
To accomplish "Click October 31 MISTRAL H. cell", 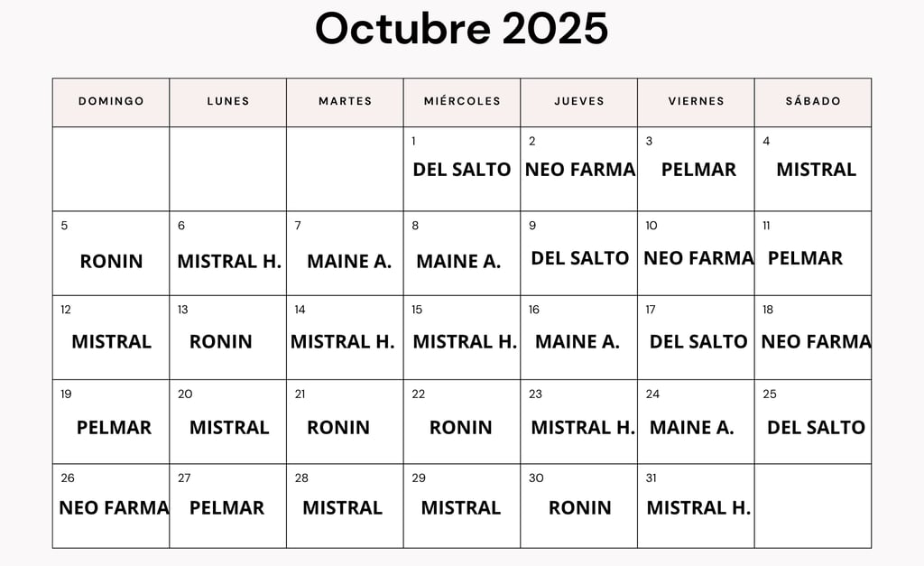I will pos(698,507).
